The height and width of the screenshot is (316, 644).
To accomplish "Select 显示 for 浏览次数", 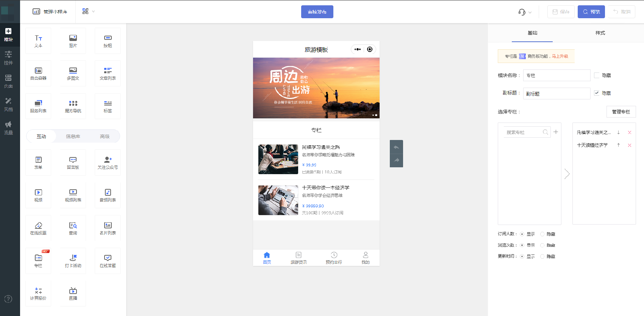I will (522, 245).
